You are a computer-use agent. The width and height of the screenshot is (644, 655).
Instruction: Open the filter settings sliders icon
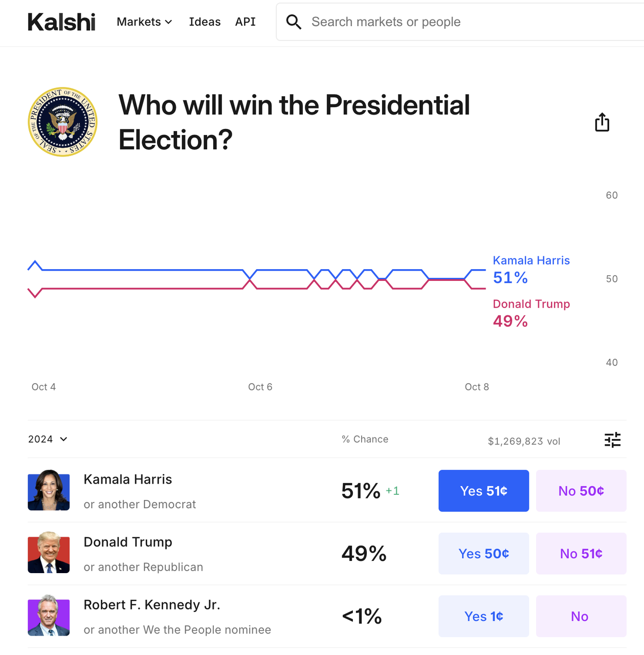(612, 440)
